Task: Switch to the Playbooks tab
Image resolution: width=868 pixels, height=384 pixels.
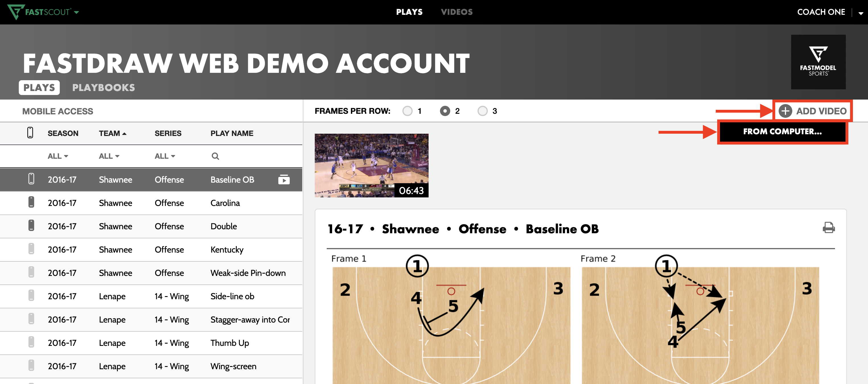Action: [x=103, y=88]
